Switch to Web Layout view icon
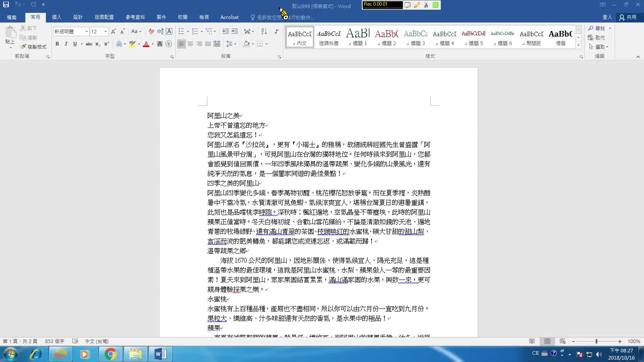This screenshot has height=362, width=644. coord(563,341)
